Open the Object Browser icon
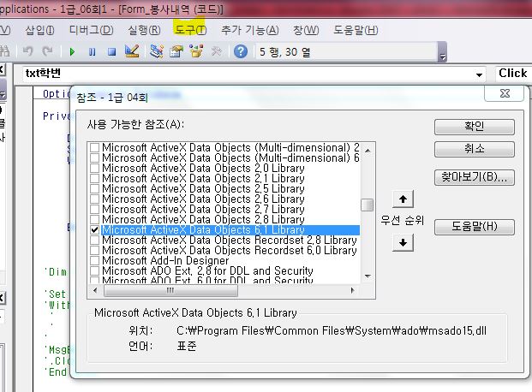Image resolution: width=532 pixels, height=392 pixels. coord(196,52)
